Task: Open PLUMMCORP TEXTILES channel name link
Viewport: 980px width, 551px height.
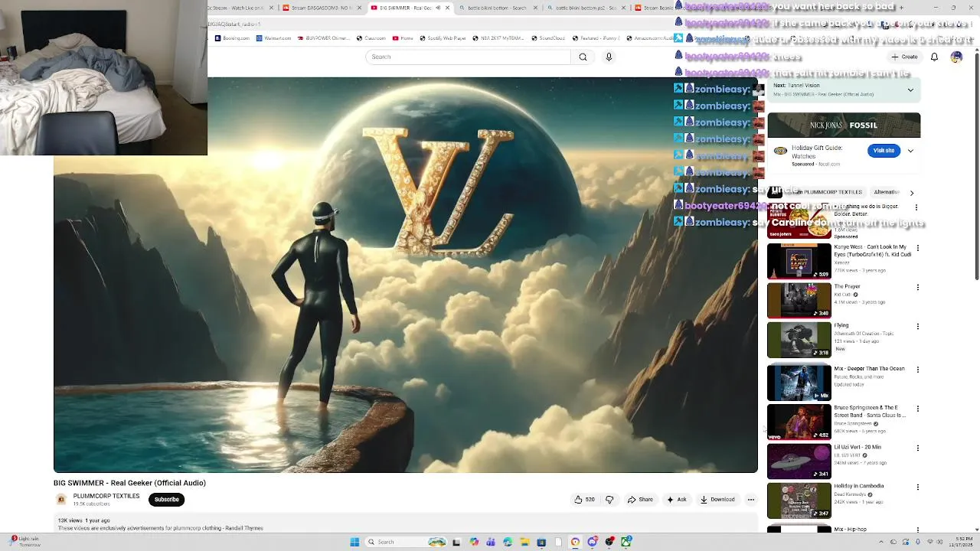Action: coord(106,496)
